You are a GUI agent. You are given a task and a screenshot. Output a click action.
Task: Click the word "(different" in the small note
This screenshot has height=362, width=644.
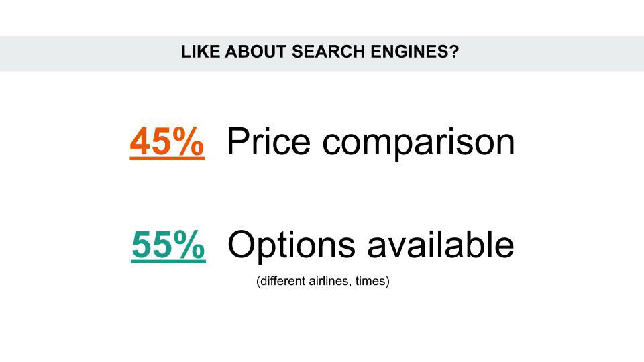(278, 282)
